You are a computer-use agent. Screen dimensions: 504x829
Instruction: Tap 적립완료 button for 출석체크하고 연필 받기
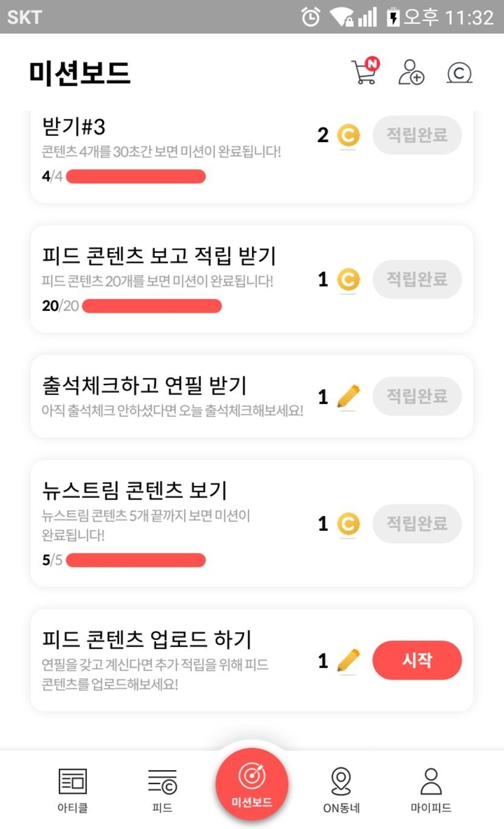tap(417, 397)
